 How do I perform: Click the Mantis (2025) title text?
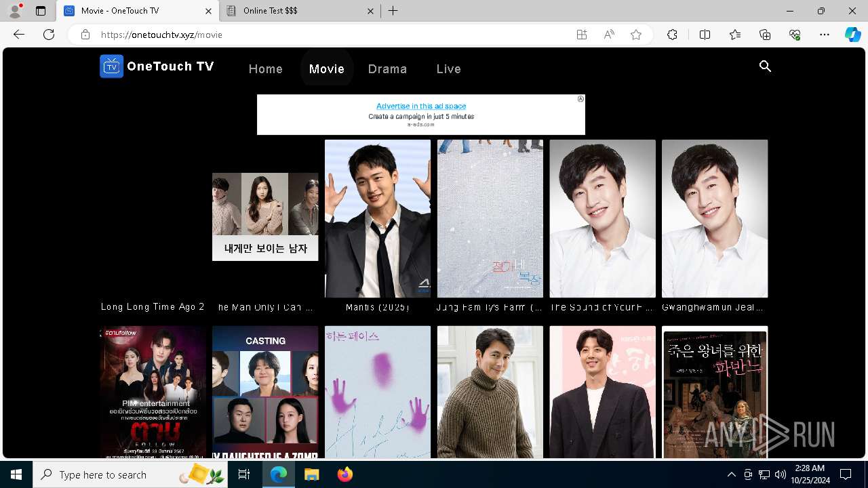pyautogui.click(x=378, y=307)
